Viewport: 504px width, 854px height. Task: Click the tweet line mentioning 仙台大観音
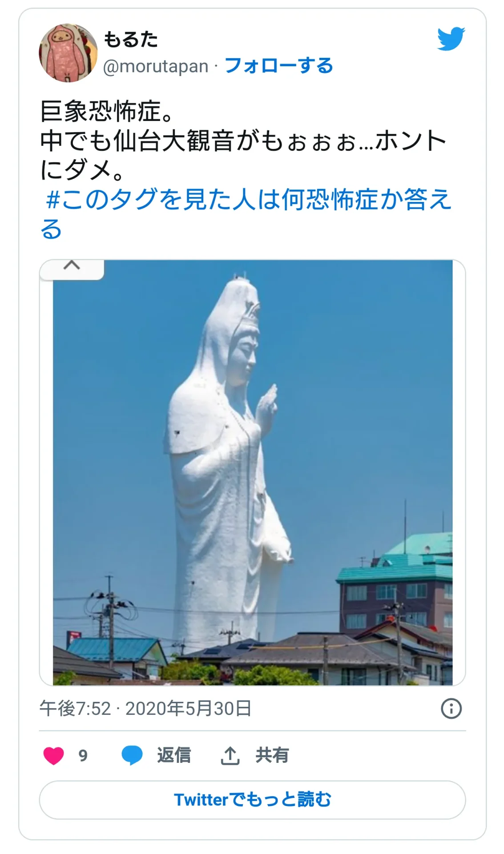point(243,141)
